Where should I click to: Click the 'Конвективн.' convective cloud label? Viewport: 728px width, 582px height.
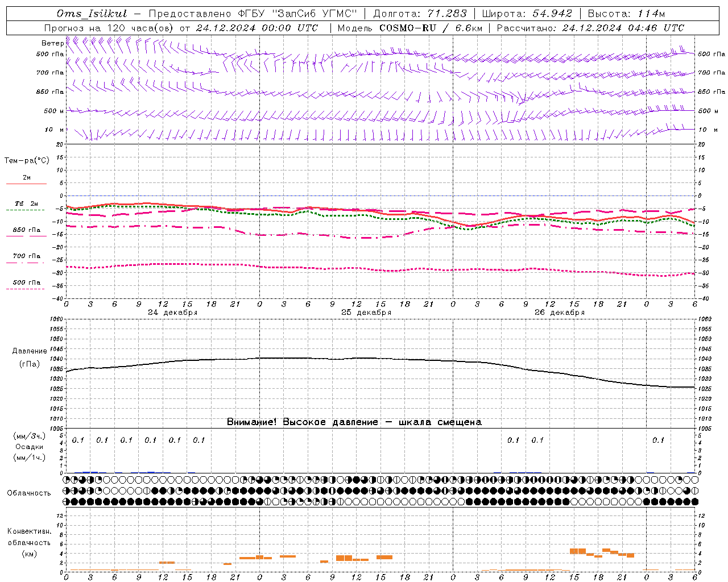pyautogui.click(x=29, y=531)
